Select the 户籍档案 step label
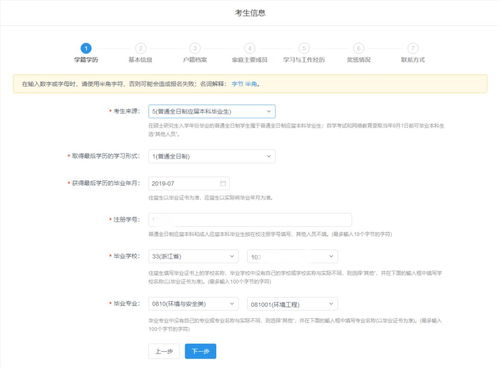Viewport: 500px width, 372px height. click(195, 60)
